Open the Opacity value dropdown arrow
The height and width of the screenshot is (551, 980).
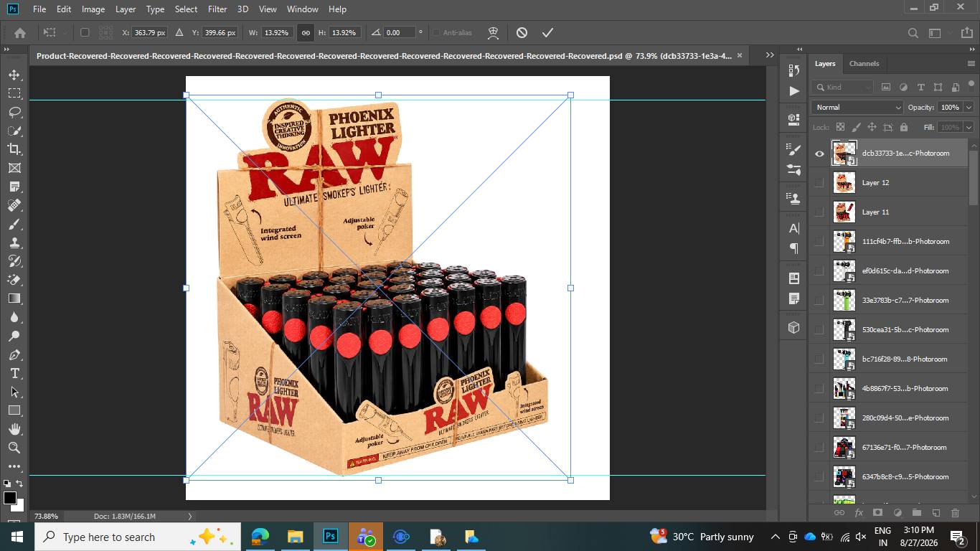coord(969,107)
